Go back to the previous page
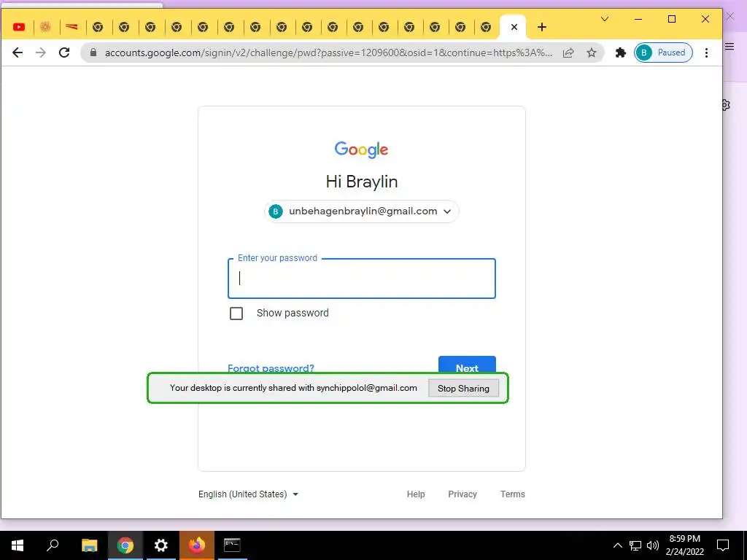This screenshot has height=560, width=747. pyautogui.click(x=18, y=52)
